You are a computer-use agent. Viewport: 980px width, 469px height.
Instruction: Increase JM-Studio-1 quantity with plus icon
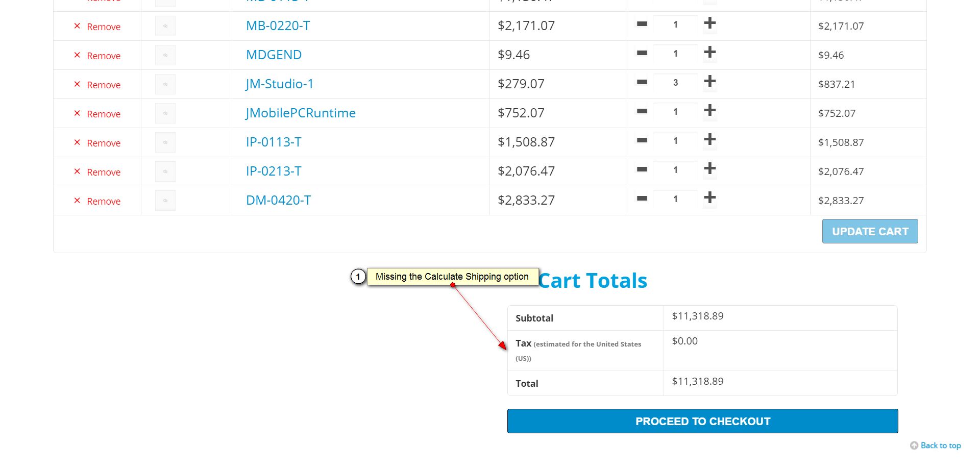pos(709,82)
